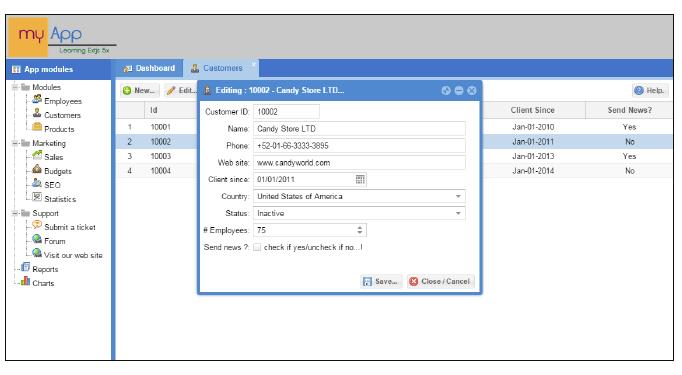The image size is (682, 375).
Task: Collapse the Marketing tree folder
Action: click(x=15, y=143)
